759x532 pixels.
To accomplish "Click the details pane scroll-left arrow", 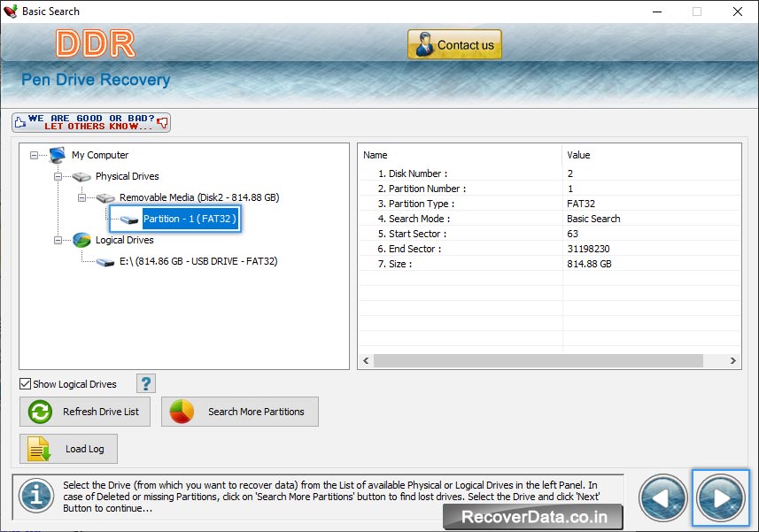I will [366, 360].
